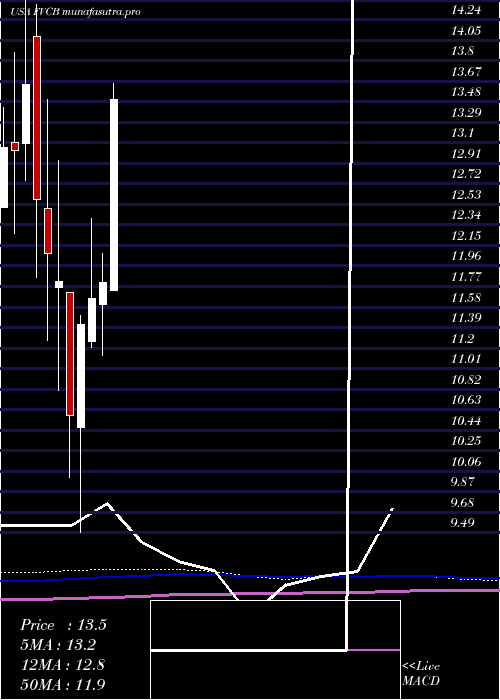Image resolution: width=500 pixels, height=700 pixels.
Task: Click the 11.58 price axis label
Action: [x=466, y=297]
